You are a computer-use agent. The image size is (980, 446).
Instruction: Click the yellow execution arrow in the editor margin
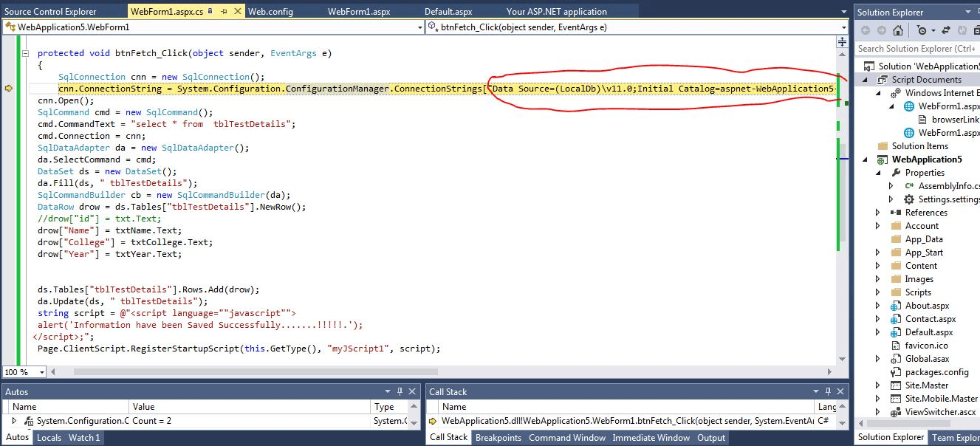(x=9, y=88)
